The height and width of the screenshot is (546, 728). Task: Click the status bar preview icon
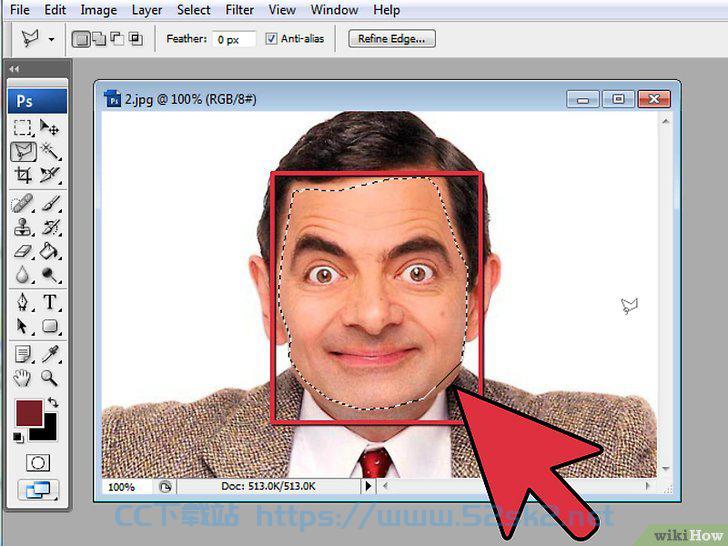pos(165,487)
